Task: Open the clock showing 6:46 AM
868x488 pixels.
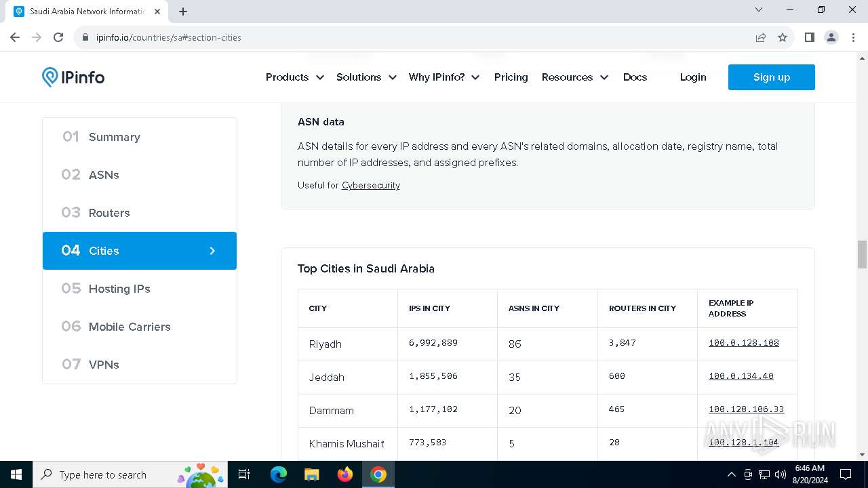Action: point(810,474)
